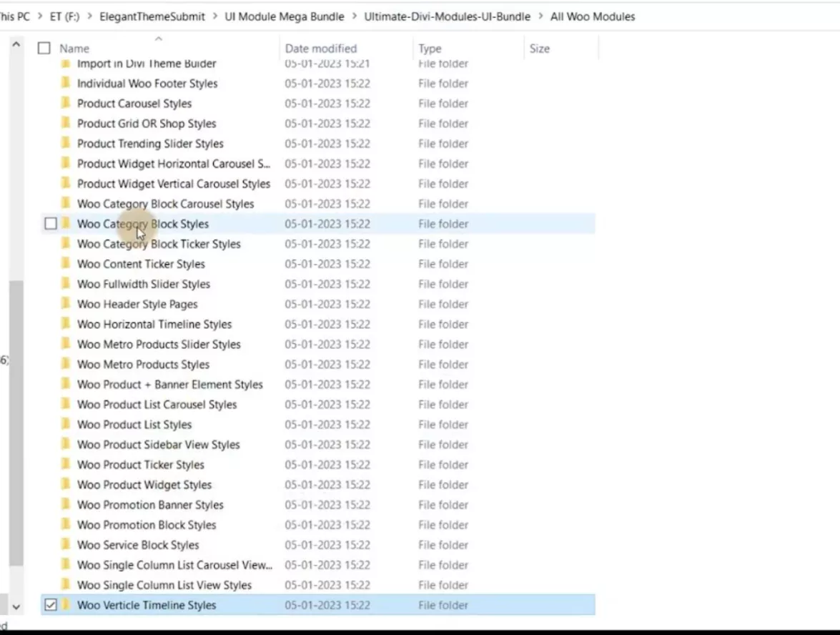
Task: Sort by Size column header
Action: [540, 48]
